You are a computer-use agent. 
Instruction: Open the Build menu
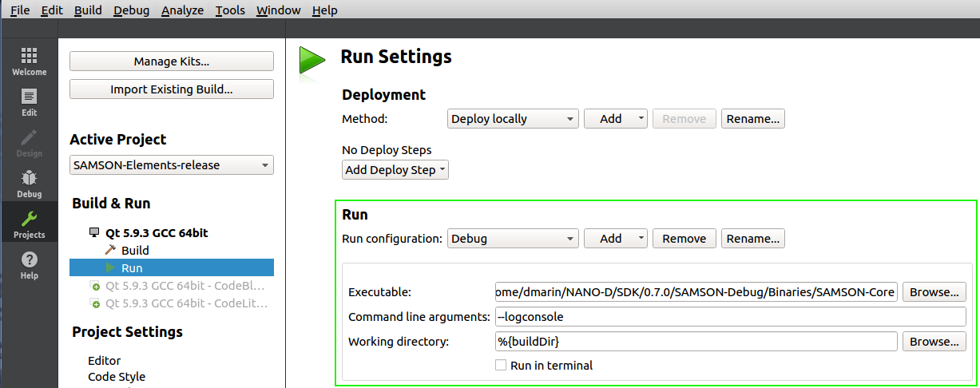[x=88, y=10]
